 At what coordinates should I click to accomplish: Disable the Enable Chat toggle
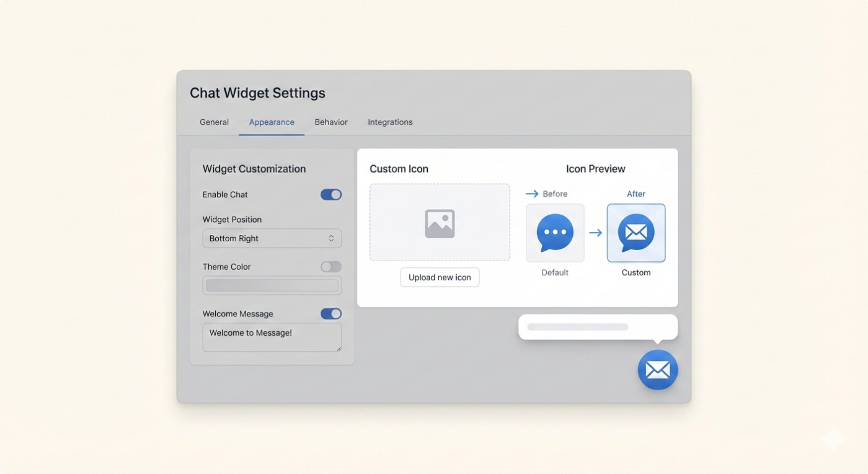[x=330, y=194]
